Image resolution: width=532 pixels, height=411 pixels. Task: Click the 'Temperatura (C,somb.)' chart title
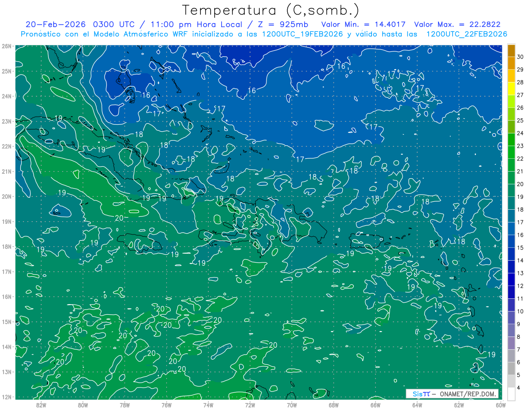271,10
